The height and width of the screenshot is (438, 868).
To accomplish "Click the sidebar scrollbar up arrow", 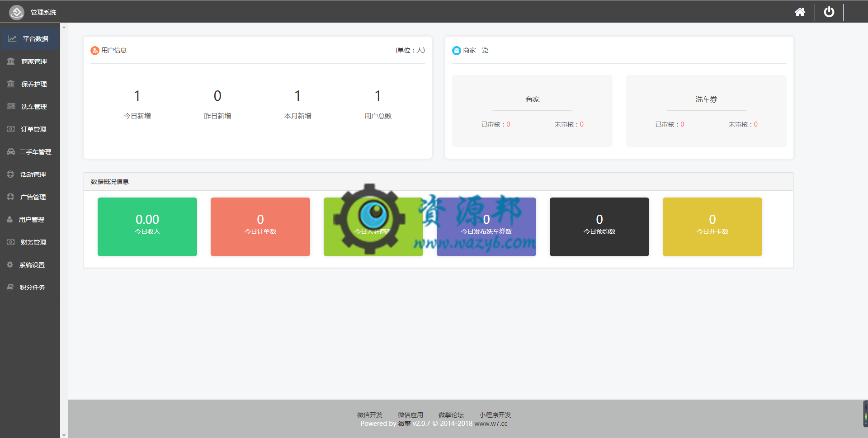I will click(x=64, y=27).
